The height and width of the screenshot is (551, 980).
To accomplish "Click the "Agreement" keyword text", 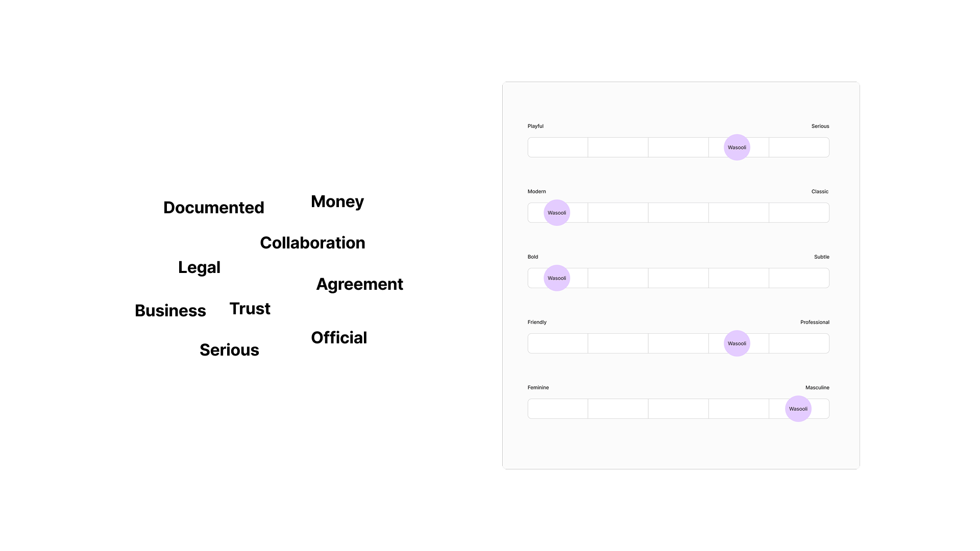I will pos(359,284).
